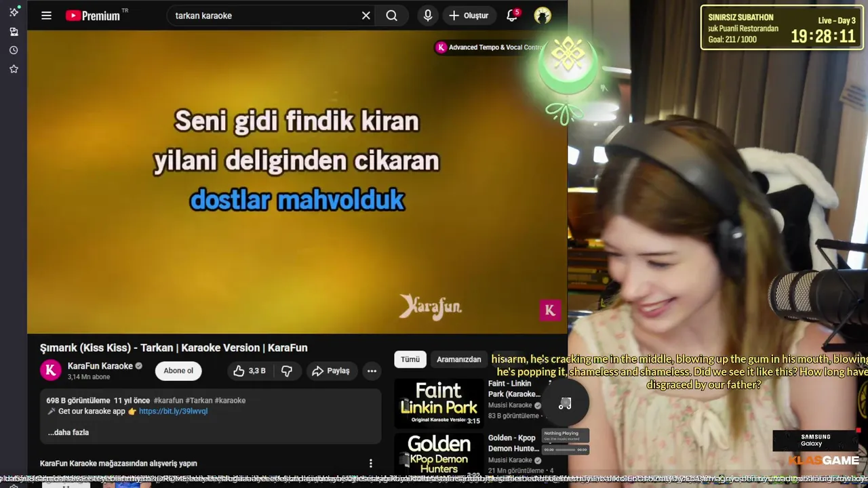Open the Faint Linkin Park karaoke thumbnail
Viewport: 868px width, 488px height.
439,403
